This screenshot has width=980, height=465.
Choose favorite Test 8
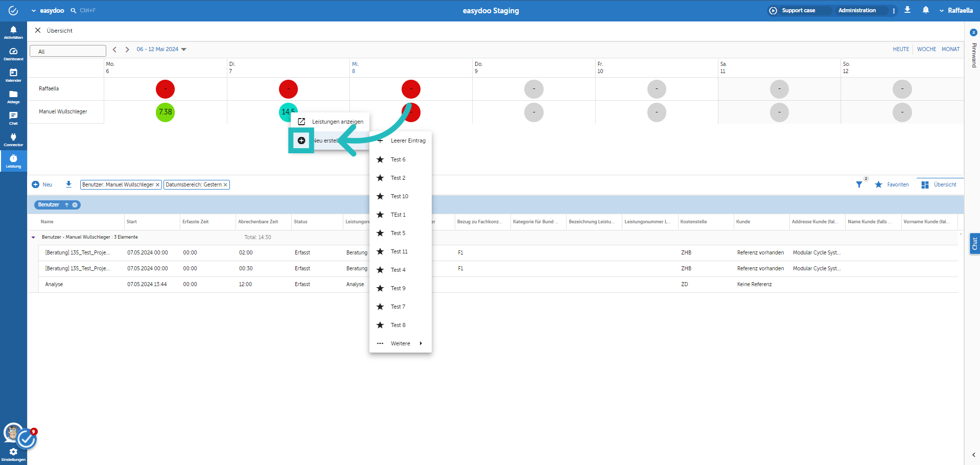(401, 325)
